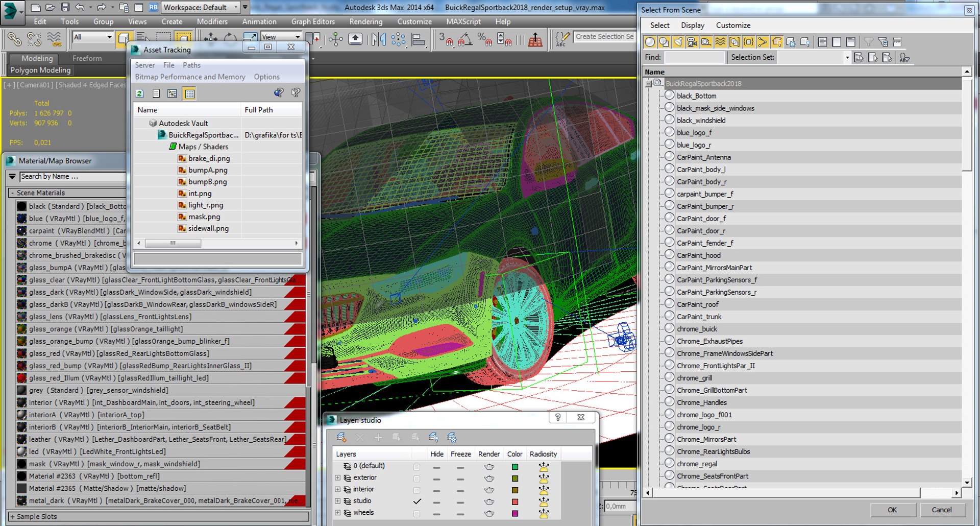
Task: Click the Polygon Modeling ribbon button
Action: 41,70
